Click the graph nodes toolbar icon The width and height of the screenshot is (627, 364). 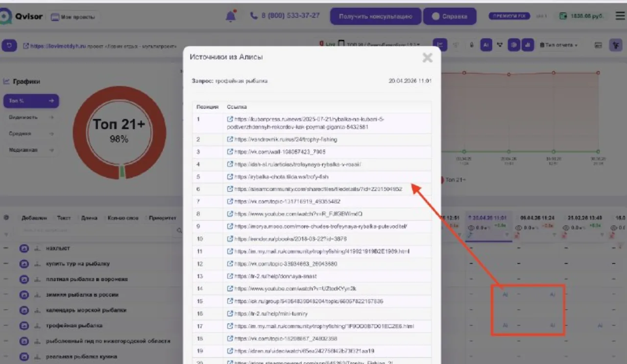coord(500,45)
